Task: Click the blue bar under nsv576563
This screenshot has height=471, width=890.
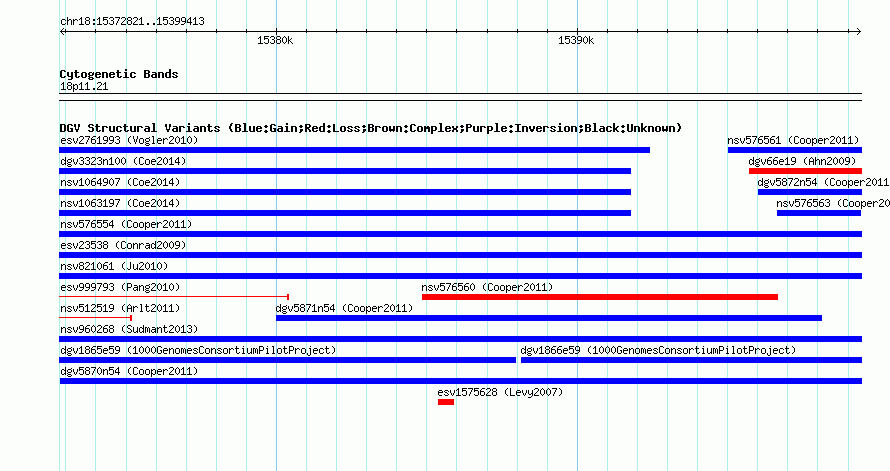Action: (819, 213)
